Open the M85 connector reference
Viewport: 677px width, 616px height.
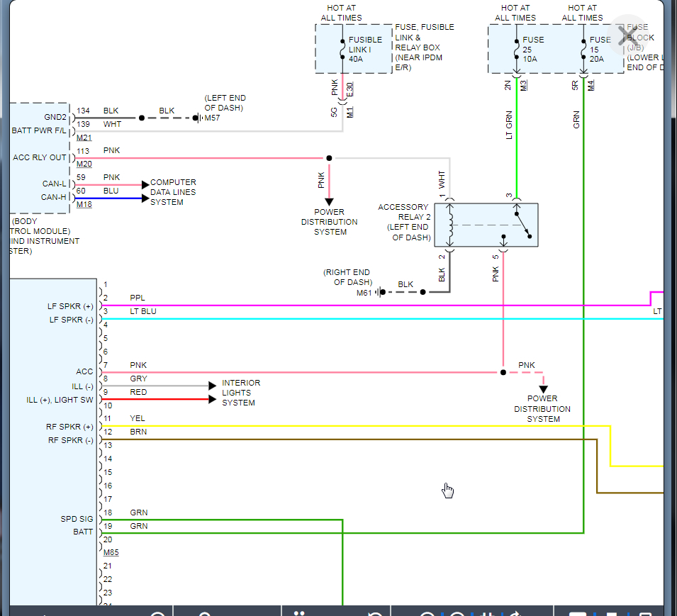pos(111,552)
